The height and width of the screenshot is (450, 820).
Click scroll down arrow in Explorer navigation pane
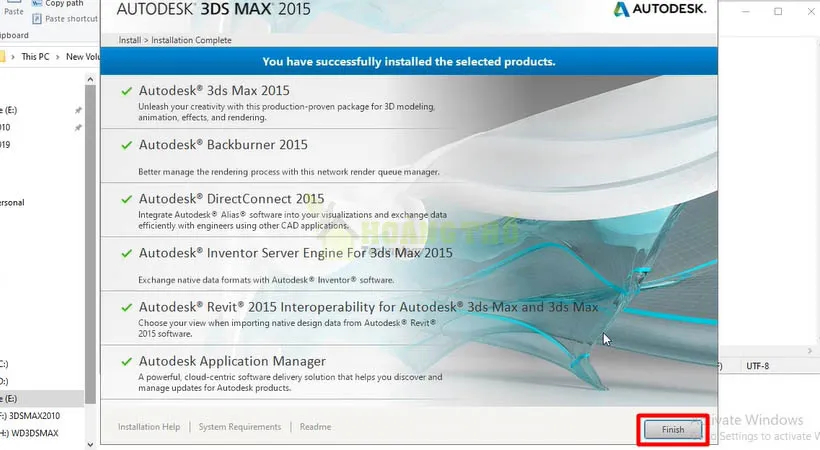(x=90, y=444)
